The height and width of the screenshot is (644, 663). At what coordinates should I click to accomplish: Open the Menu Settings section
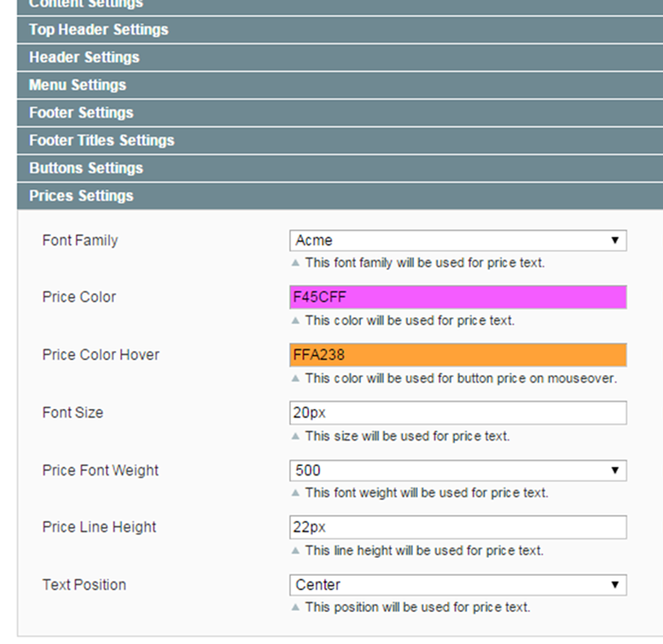coord(340,85)
